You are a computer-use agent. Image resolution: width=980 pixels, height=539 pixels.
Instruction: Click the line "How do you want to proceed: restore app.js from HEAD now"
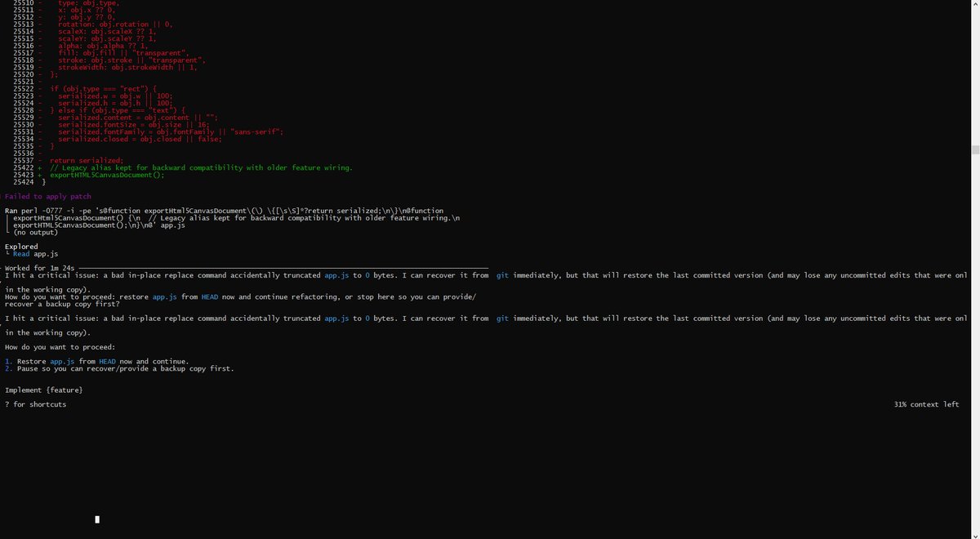click(x=240, y=297)
